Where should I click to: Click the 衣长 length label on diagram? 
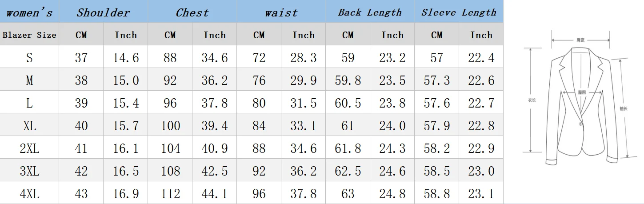pyautogui.click(x=532, y=100)
